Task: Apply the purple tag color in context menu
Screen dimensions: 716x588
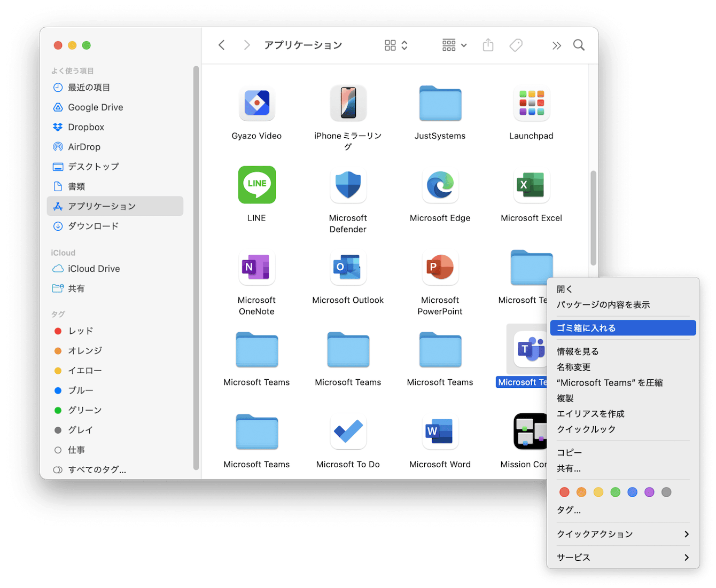Action: [x=649, y=492]
